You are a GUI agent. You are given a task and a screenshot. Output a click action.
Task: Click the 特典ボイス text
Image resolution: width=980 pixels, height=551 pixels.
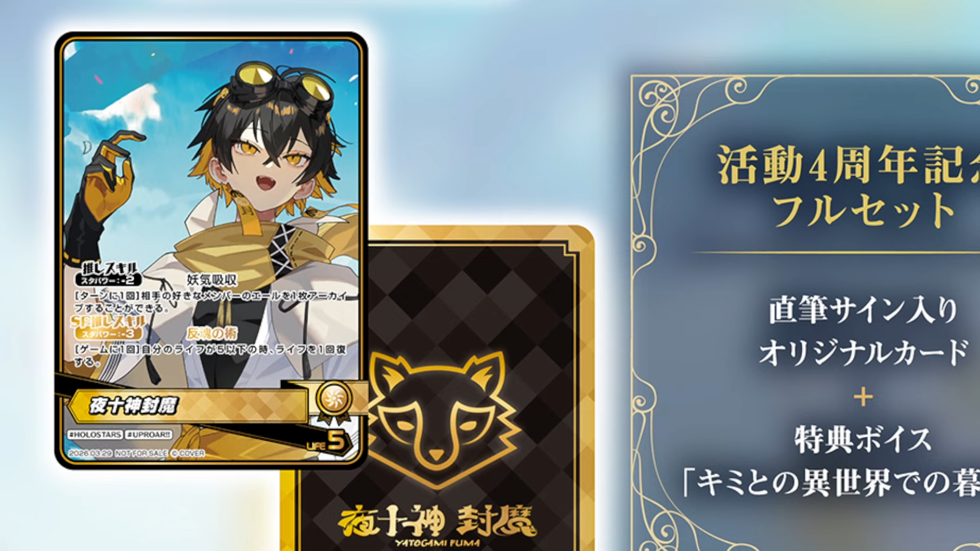[863, 440]
